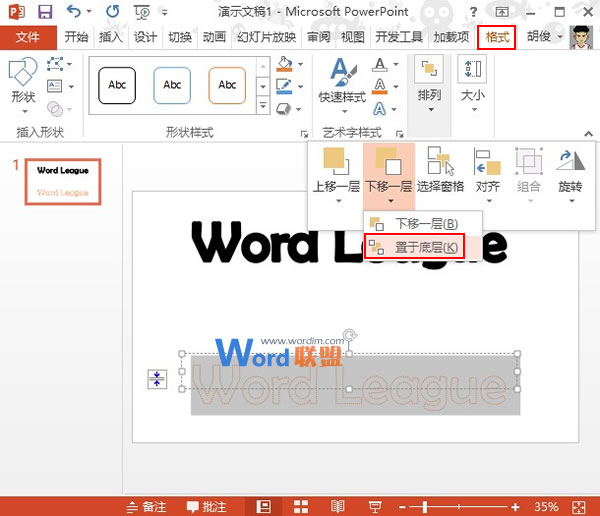Screen dimensions: 600x516
Task: Open Customize Quick Access Toolbar dropdown
Action: [x=164, y=12]
